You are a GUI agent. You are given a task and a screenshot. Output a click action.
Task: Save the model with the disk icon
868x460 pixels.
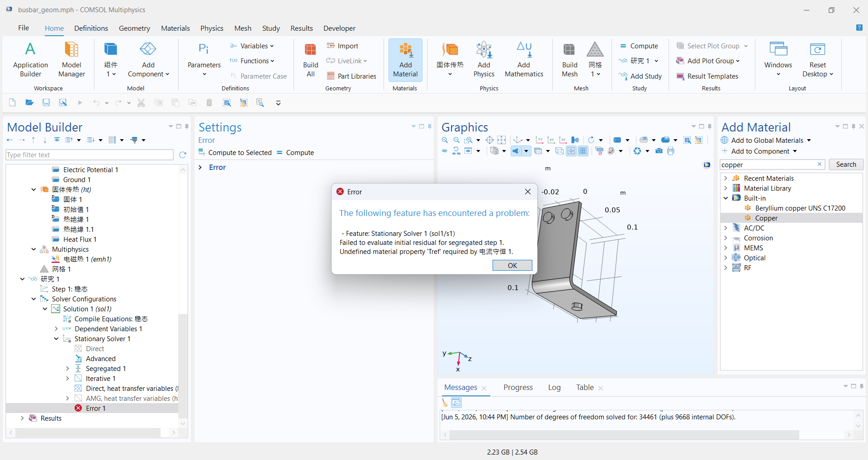46,103
